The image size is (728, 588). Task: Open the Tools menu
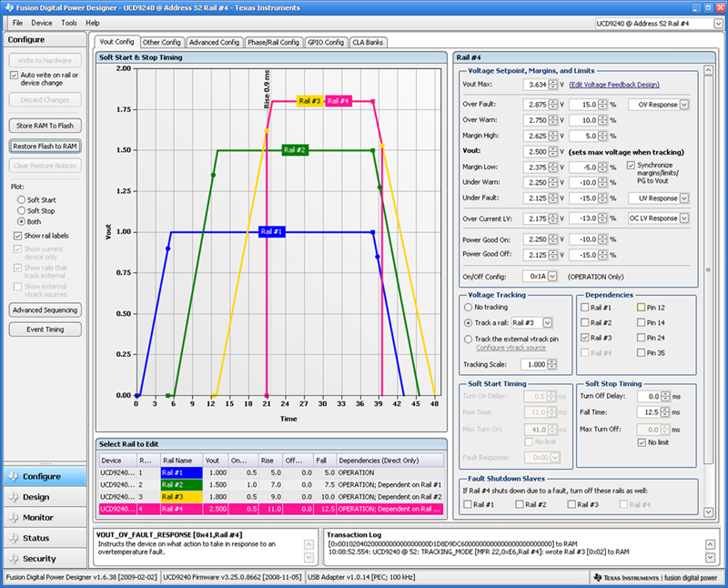(69, 22)
